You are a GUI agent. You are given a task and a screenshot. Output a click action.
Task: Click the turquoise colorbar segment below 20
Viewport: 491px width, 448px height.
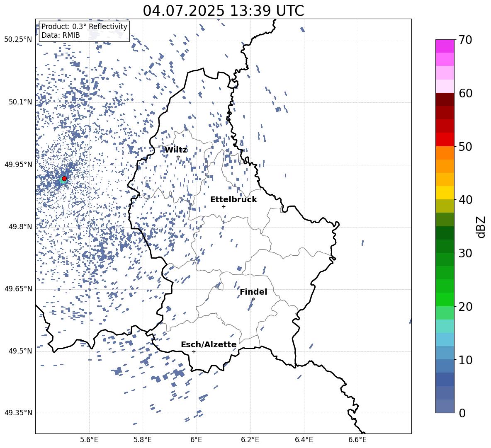445,326
